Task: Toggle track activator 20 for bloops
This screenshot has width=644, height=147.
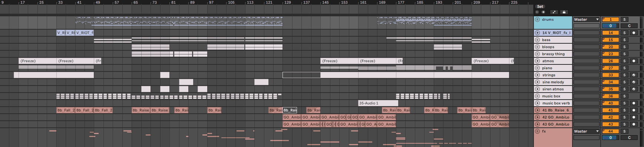Action: 611,47
